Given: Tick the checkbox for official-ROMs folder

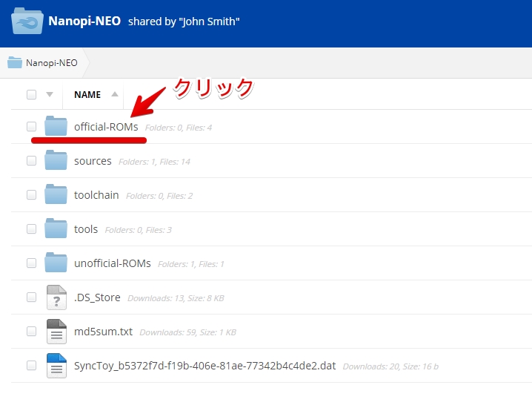Looking at the screenshot, I should 32,126.
